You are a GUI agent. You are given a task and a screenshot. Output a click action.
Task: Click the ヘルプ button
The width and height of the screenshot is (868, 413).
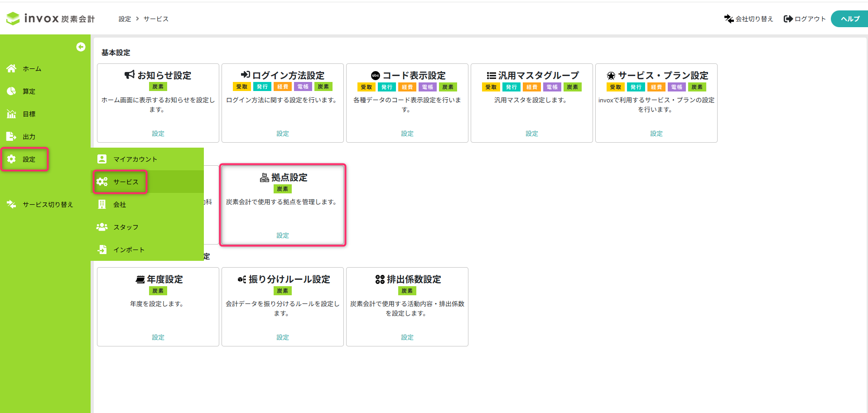pos(849,19)
